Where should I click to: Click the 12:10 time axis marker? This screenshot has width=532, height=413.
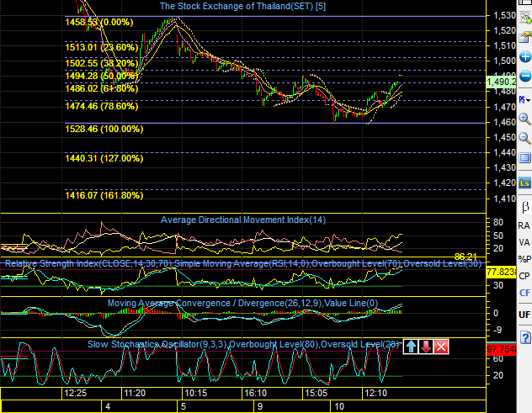pos(375,393)
